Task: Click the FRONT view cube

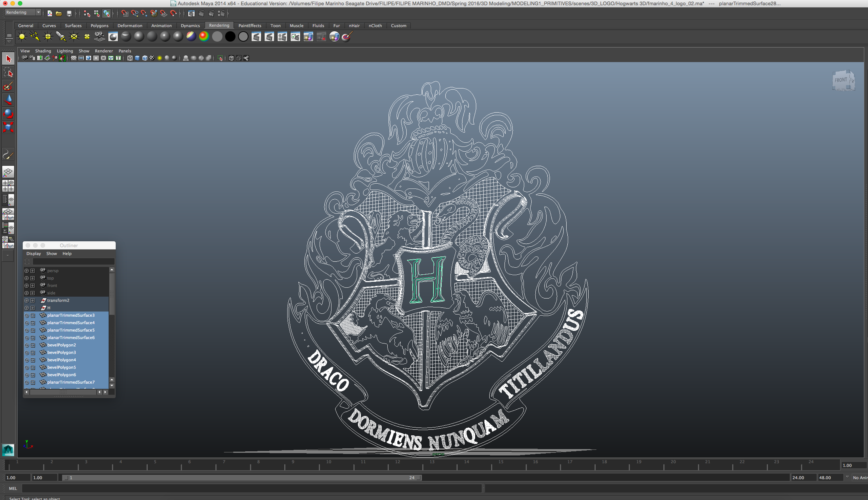Action: [841, 80]
